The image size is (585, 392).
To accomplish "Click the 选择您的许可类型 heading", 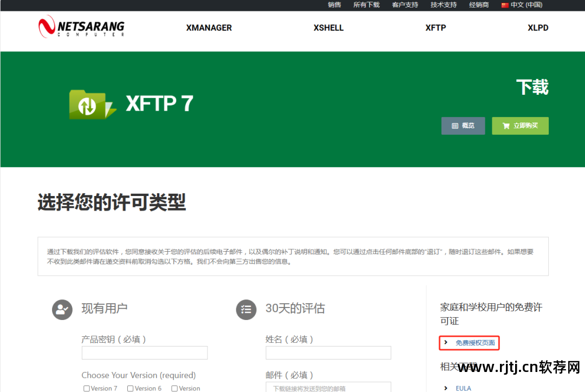I will point(112,202).
